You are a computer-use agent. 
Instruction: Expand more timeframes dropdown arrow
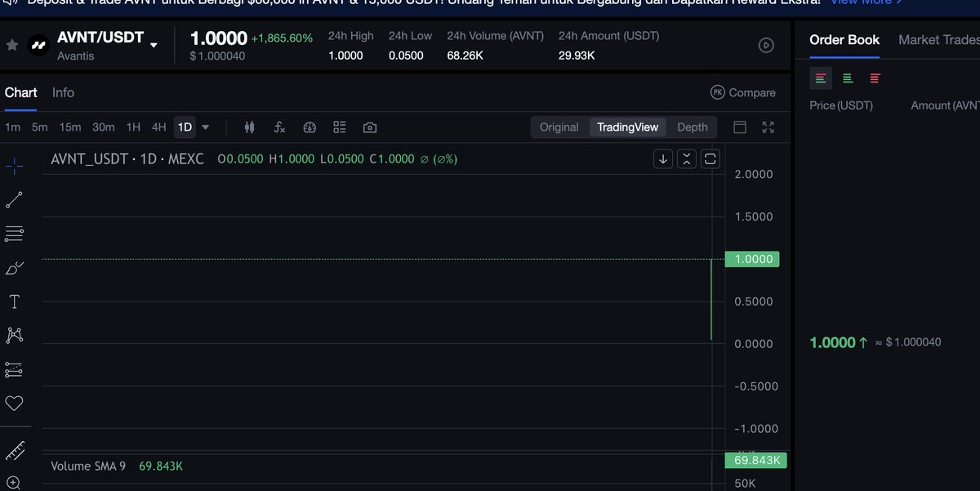(x=205, y=127)
